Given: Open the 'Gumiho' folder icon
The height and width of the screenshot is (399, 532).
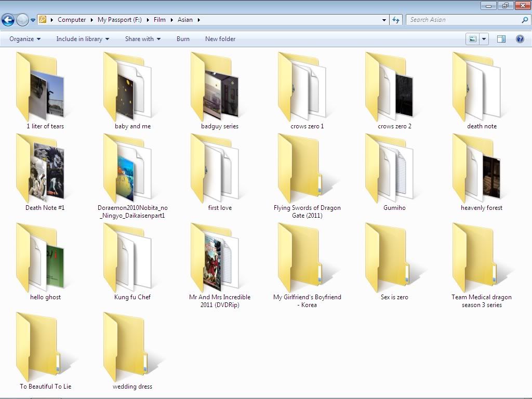Looking at the screenshot, I should [x=390, y=168].
